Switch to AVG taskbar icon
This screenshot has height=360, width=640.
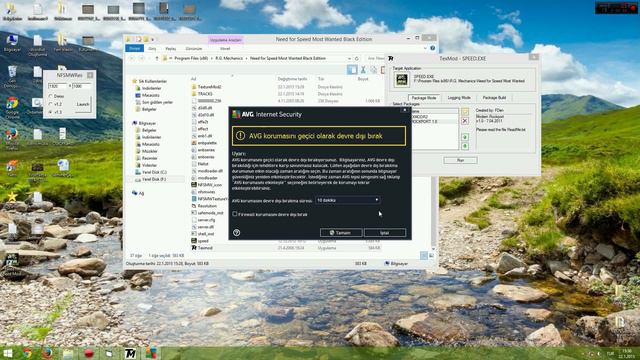(x=151, y=353)
